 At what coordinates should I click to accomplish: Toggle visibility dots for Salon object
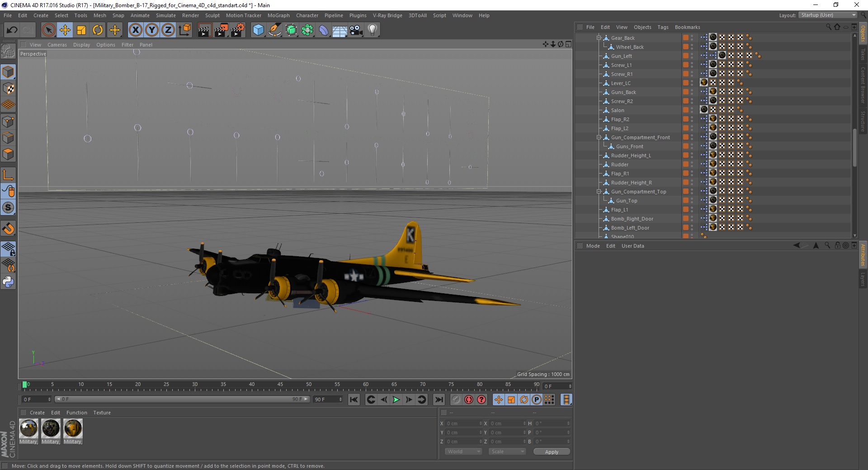click(x=692, y=110)
